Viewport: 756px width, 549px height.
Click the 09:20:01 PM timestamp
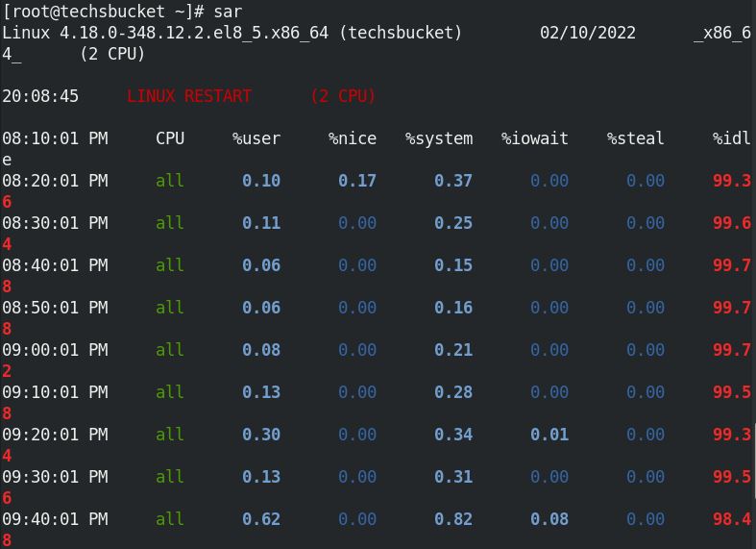(55, 435)
